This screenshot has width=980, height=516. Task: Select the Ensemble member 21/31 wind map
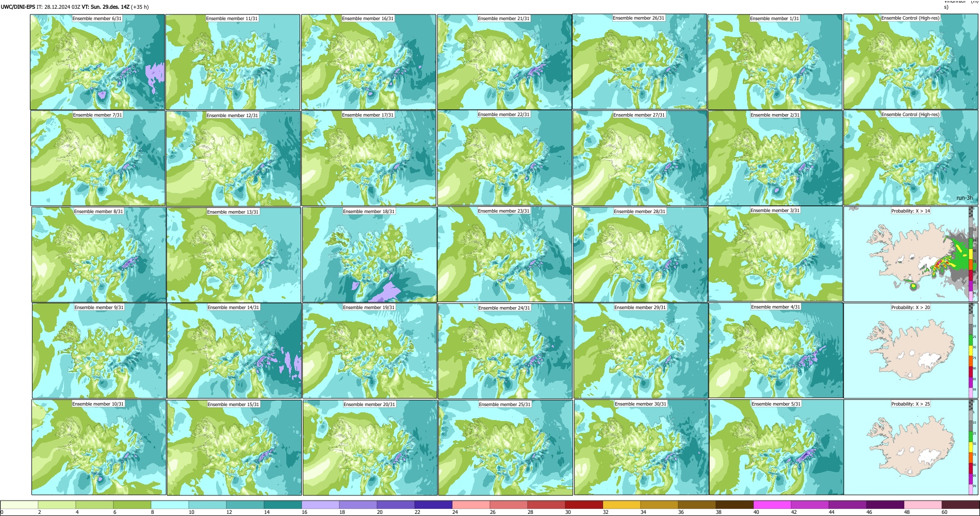pos(504,62)
